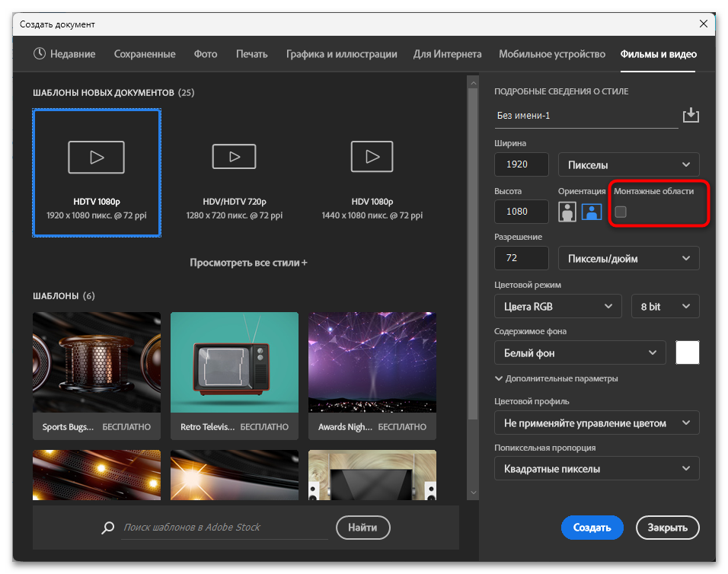Click the magnifier icon in Adobe Stock search

click(110, 528)
